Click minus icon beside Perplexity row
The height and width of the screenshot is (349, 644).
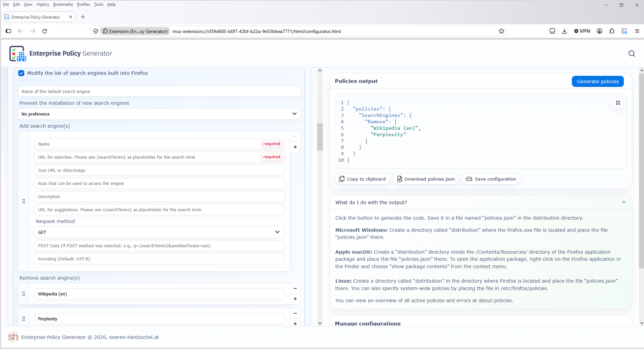point(295,313)
